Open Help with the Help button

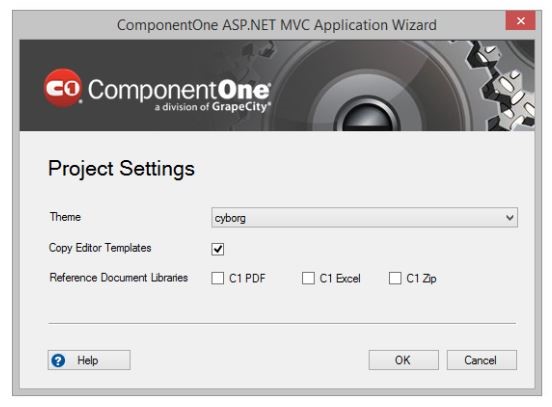tap(89, 360)
